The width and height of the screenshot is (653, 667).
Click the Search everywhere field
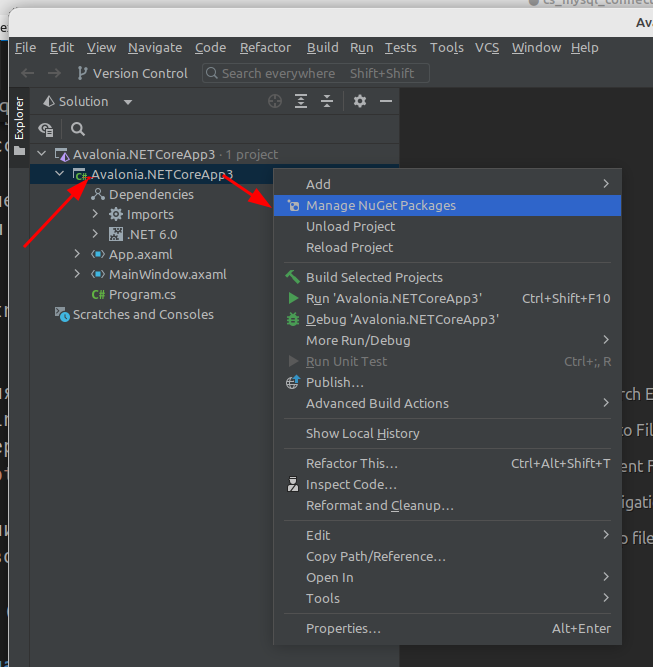[315, 73]
